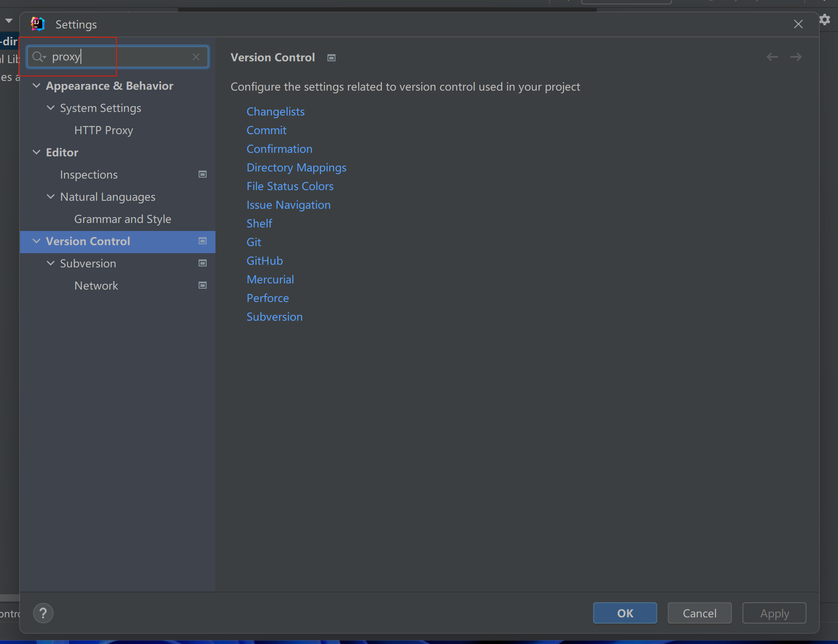838x644 pixels.
Task: Open search history magnifier dropdown
Action: point(39,57)
